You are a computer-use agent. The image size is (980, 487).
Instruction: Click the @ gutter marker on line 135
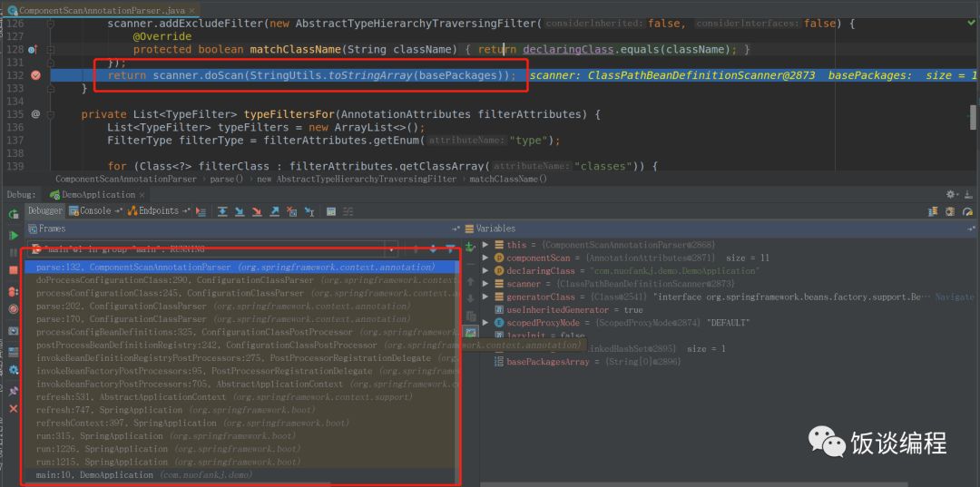point(35,114)
